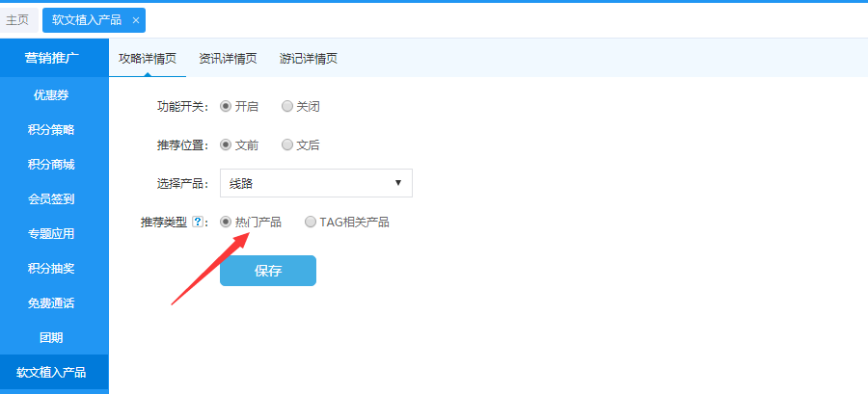The image size is (868, 394).
Task: Switch to 游记详情页 tab
Action: [x=308, y=59]
